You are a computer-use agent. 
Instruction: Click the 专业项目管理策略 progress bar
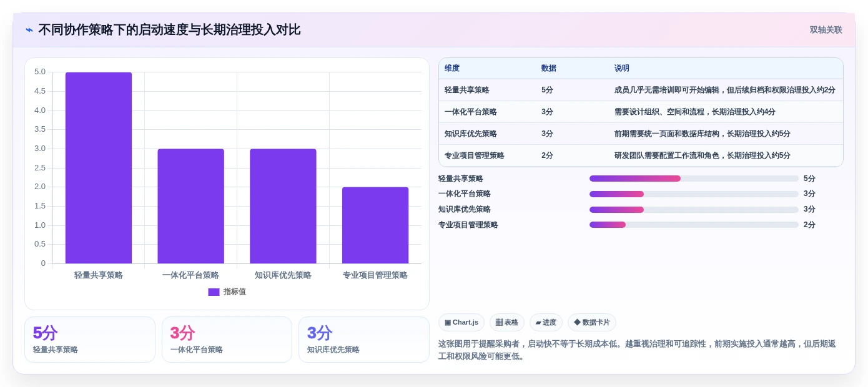[694, 225]
